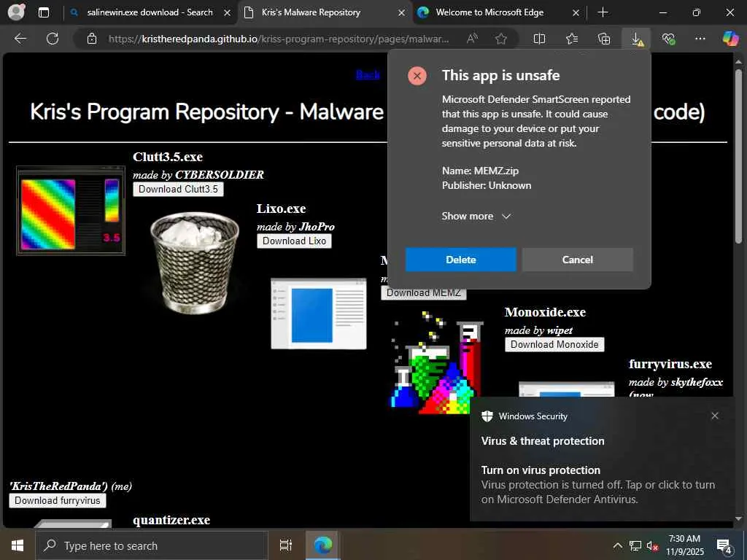Show hidden tray icons chevron
Image resolution: width=747 pixels, height=560 pixels.
(x=617, y=545)
